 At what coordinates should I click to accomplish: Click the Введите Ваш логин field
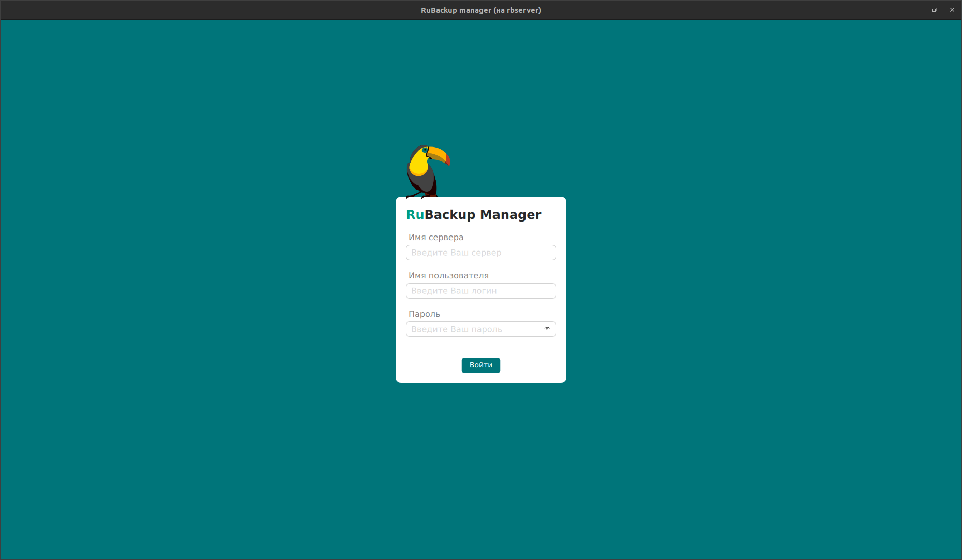480,291
